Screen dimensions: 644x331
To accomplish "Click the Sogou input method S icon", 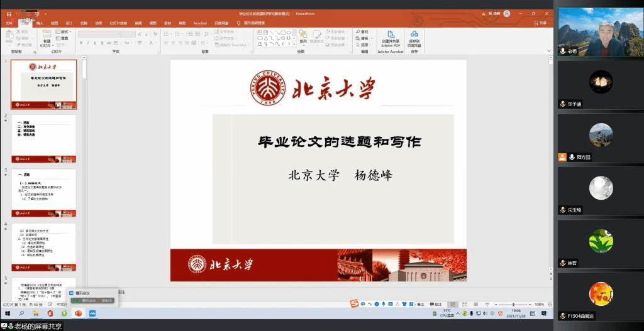I will 354,304.
